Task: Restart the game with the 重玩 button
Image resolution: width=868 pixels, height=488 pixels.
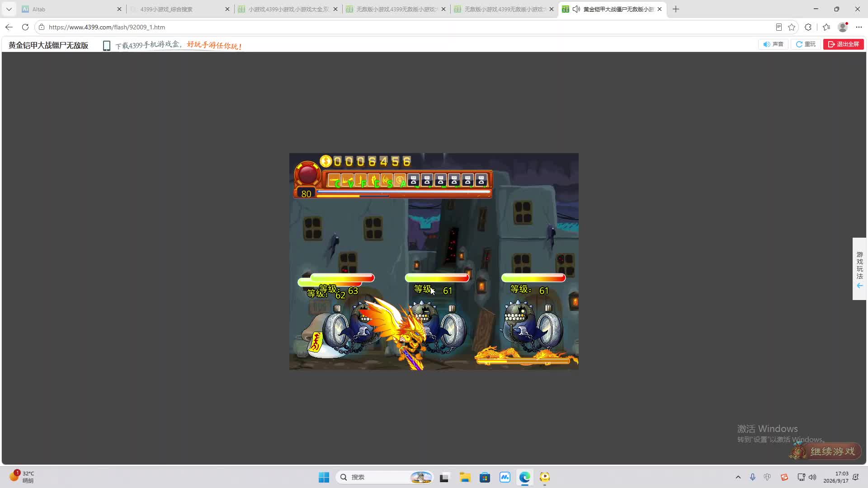Action: [x=806, y=44]
